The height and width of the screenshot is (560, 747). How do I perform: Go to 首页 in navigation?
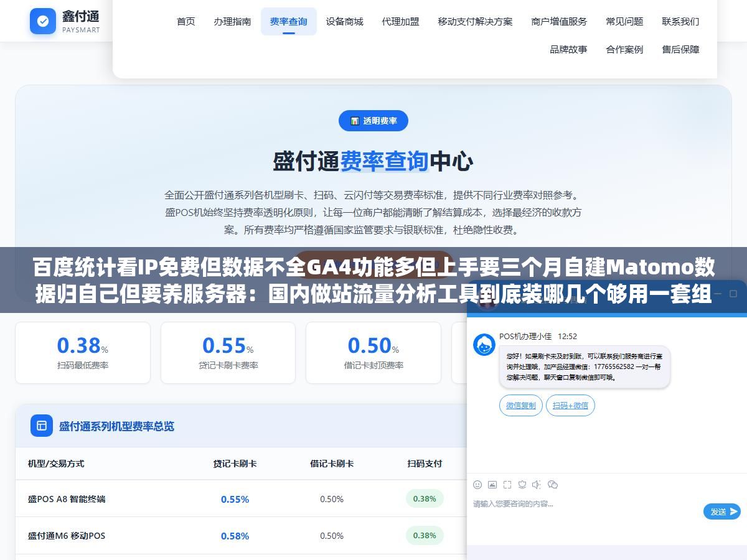pyautogui.click(x=186, y=21)
